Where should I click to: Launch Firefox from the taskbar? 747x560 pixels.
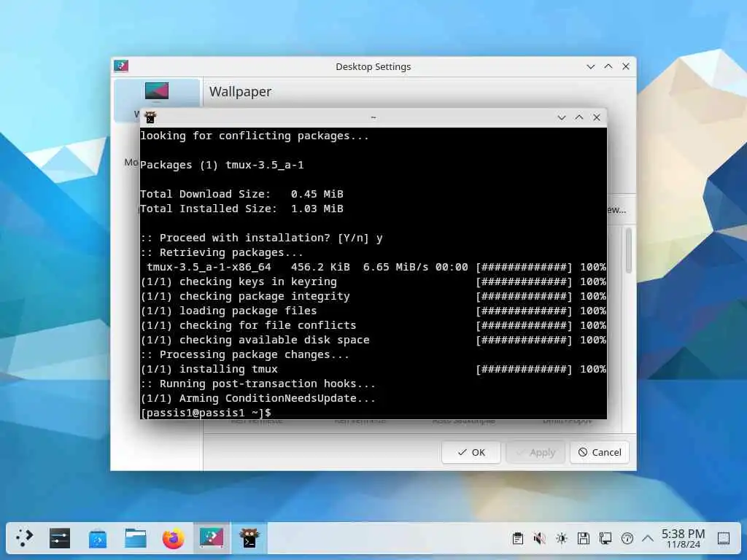point(174,538)
